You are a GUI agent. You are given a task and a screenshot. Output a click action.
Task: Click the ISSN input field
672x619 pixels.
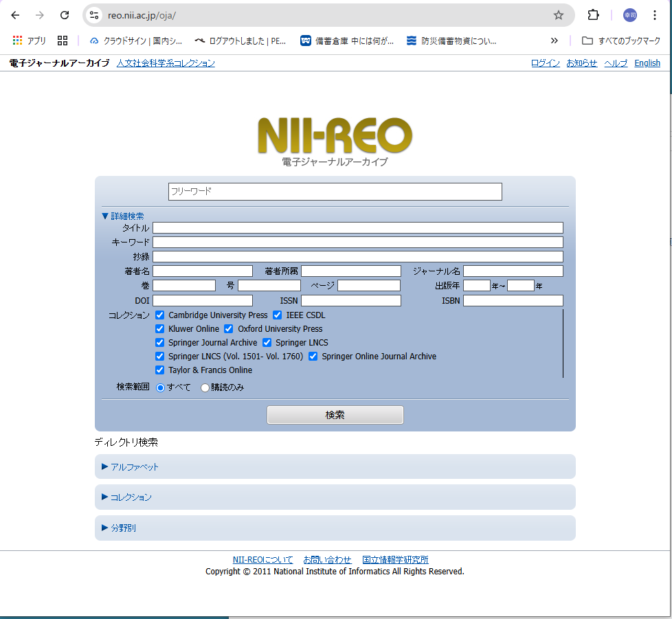(351, 301)
